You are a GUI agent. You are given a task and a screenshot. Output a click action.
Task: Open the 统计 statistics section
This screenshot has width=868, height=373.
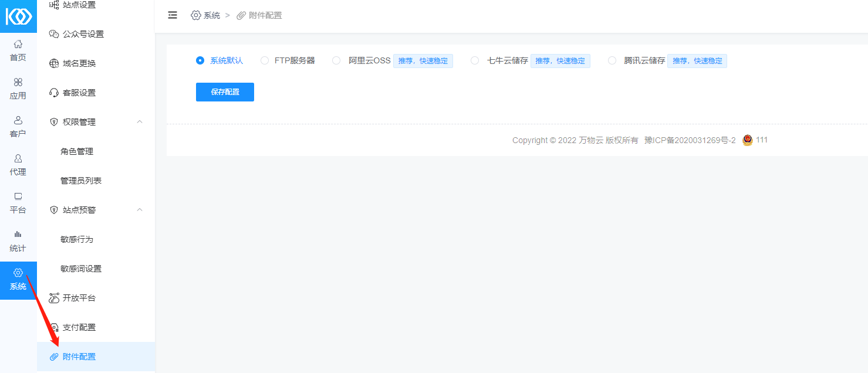18,241
